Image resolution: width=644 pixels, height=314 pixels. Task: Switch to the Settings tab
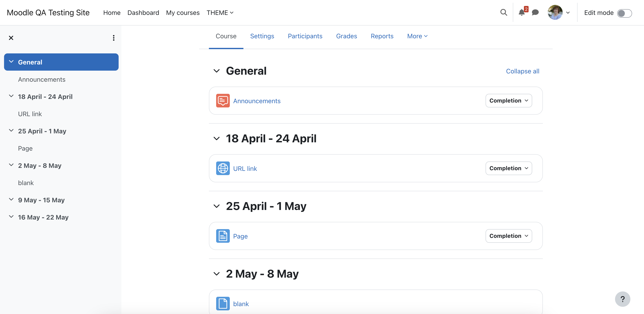(x=262, y=36)
